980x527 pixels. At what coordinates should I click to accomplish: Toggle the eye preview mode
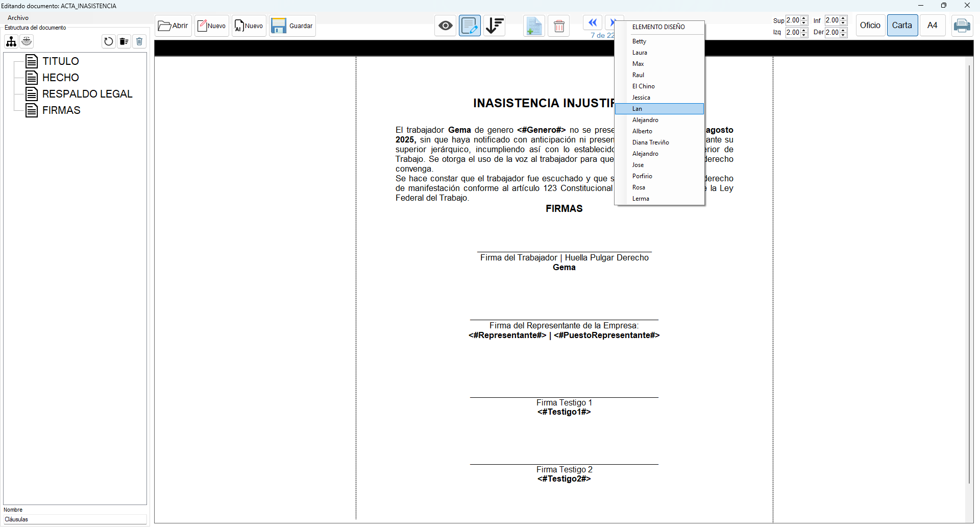(446, 26)
